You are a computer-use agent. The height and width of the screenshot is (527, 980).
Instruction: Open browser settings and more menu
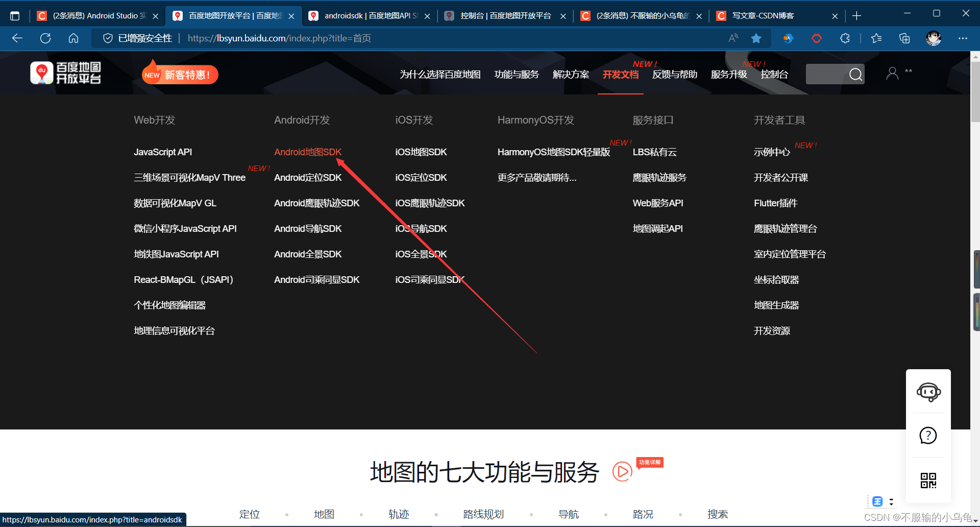(963, 38)
